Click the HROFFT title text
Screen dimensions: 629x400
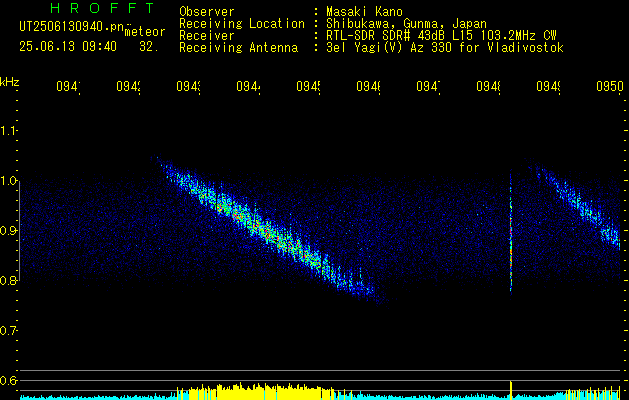(x=102, y=8)
